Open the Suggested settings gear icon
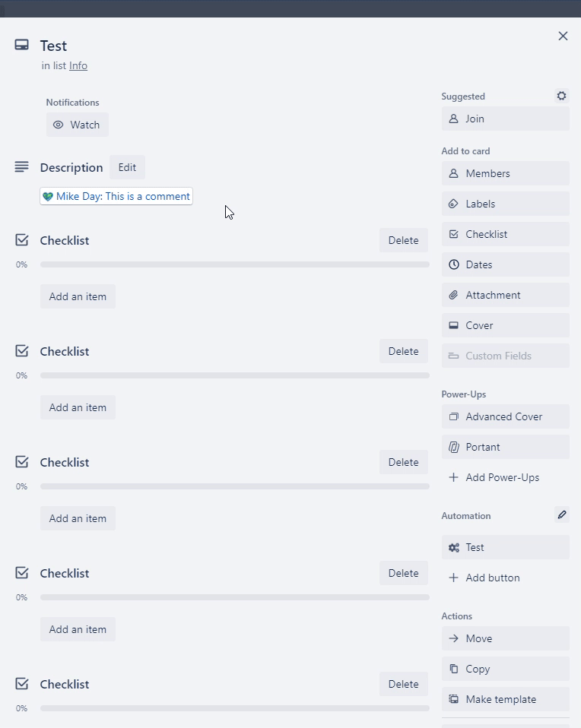The height and width of the screenshot is (728, 581). point(561,96)
